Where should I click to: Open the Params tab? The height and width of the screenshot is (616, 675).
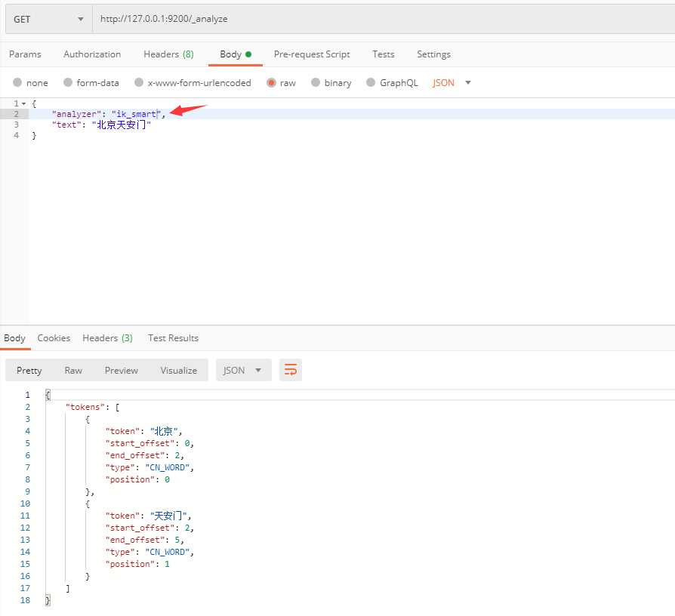click(25, 54)
